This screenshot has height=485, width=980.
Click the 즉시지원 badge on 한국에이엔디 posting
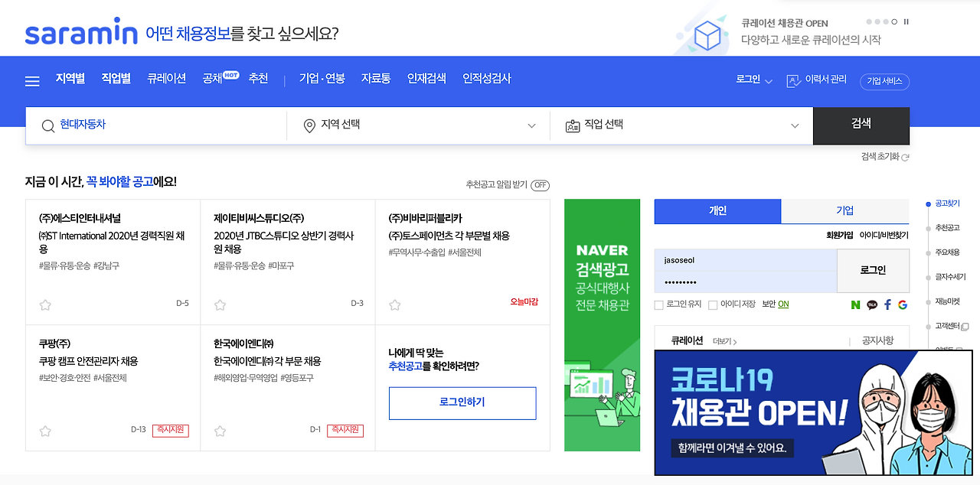[345, 431]
